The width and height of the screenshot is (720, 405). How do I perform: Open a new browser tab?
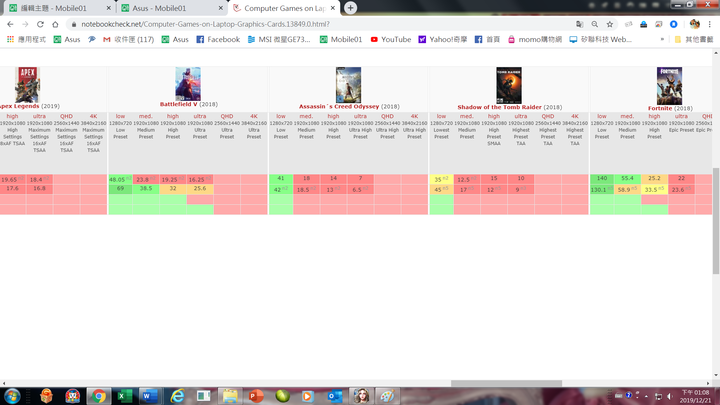pyautogui.click(x=350, y=8)
